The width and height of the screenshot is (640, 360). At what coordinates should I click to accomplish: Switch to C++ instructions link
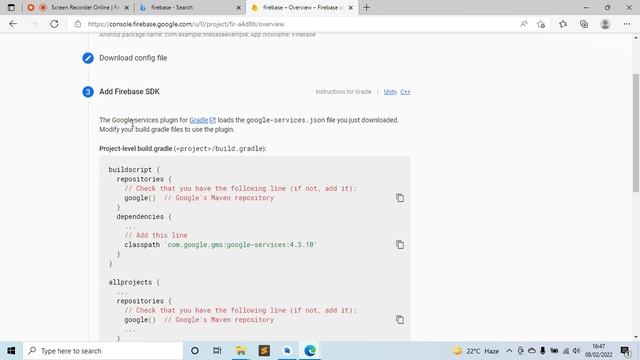[405, 92]
